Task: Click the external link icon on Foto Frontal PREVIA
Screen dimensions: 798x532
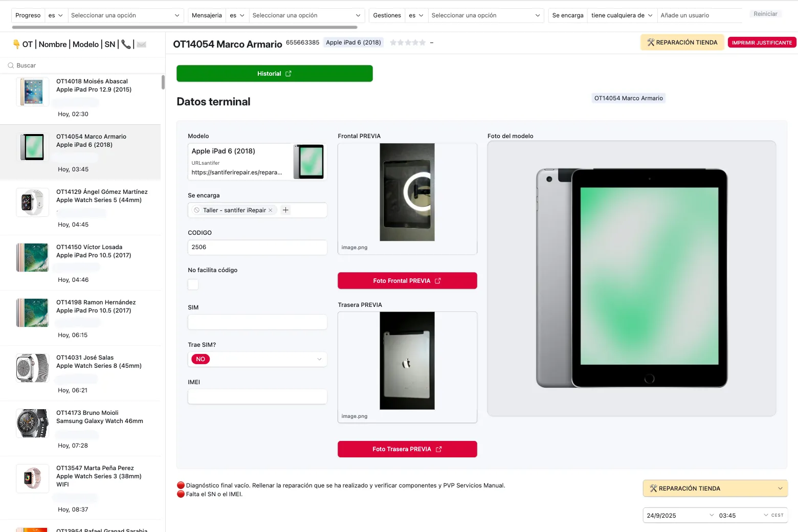Action: pos(438,280)
